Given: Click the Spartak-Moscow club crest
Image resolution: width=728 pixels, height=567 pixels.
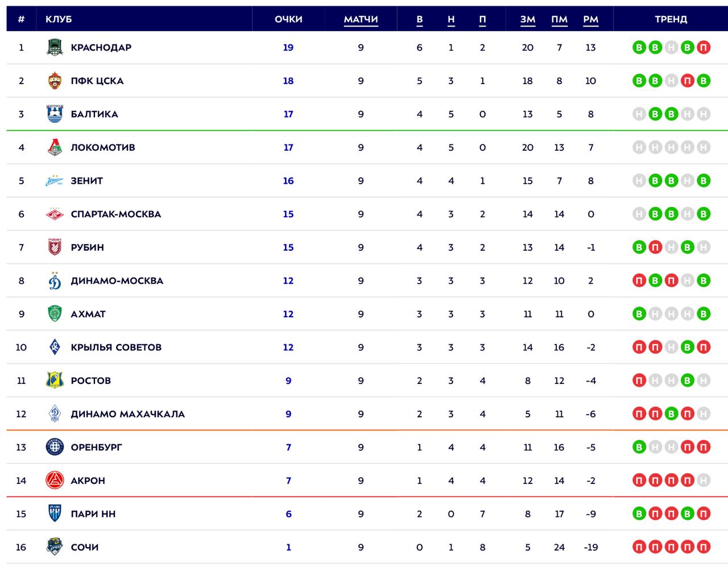Looking at the screenshot, I should click(55, 214).
